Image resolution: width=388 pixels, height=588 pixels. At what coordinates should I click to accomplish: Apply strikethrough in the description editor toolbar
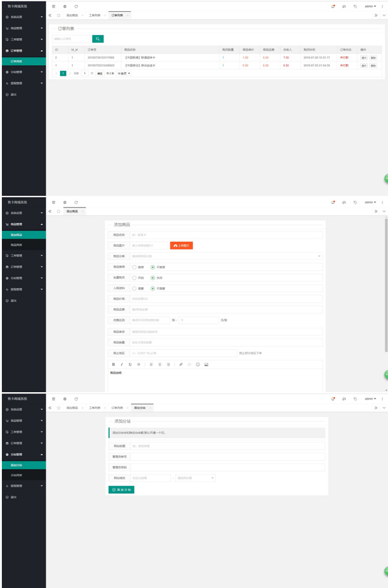pos(138,364)
